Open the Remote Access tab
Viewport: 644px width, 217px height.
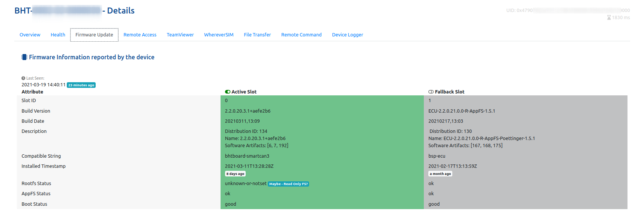pos(140,35)
